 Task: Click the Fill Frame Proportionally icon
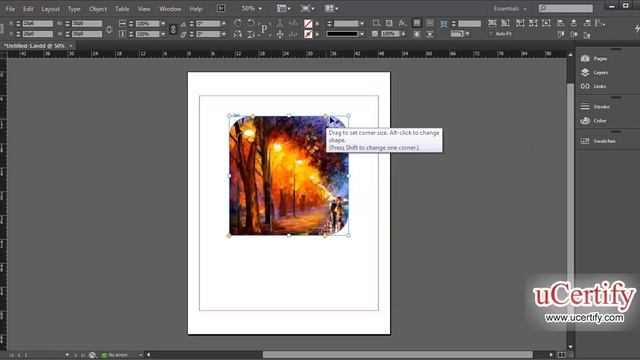pyautogui.click(x=493, y=23)
